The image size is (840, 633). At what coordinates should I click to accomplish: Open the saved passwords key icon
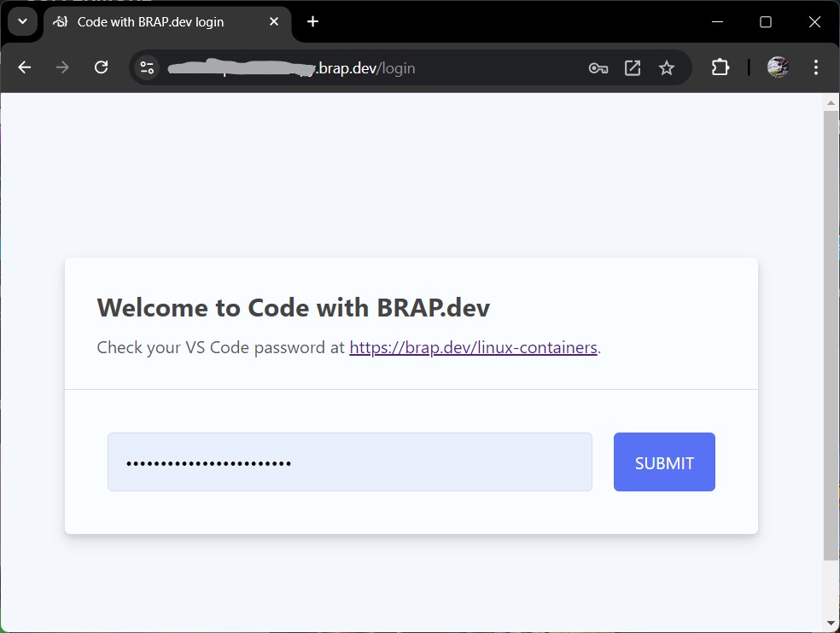(598, 68)
